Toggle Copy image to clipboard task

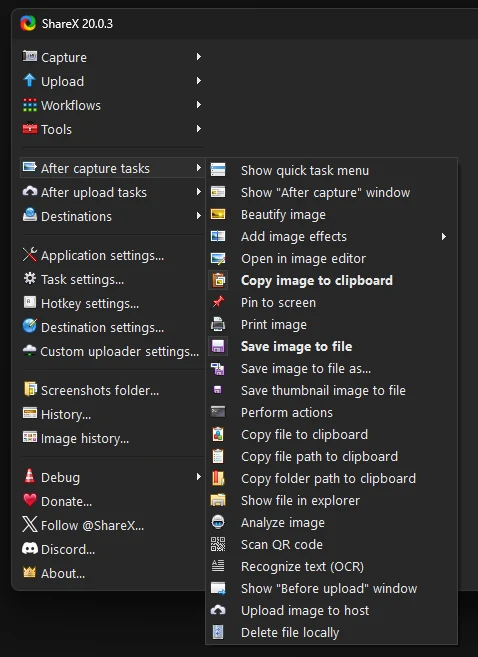click(331, 280)
